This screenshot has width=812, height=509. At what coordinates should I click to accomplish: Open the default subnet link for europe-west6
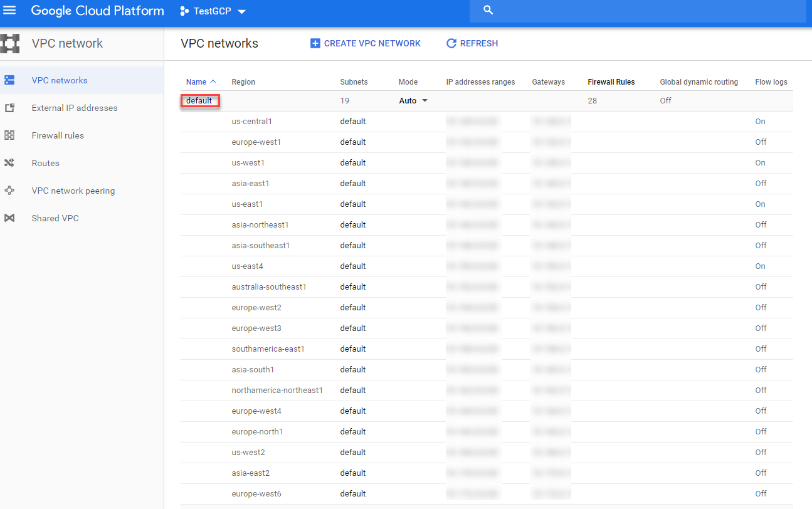pyautogui.click(x=353, y=493)
